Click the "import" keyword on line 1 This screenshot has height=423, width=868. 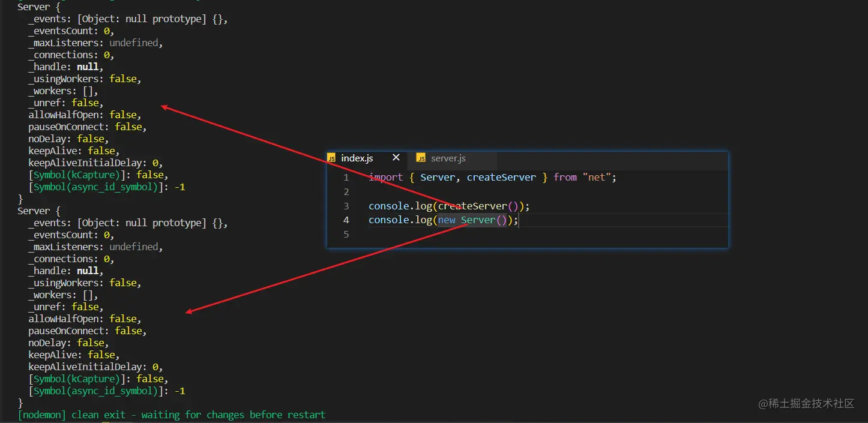point(385,178)
